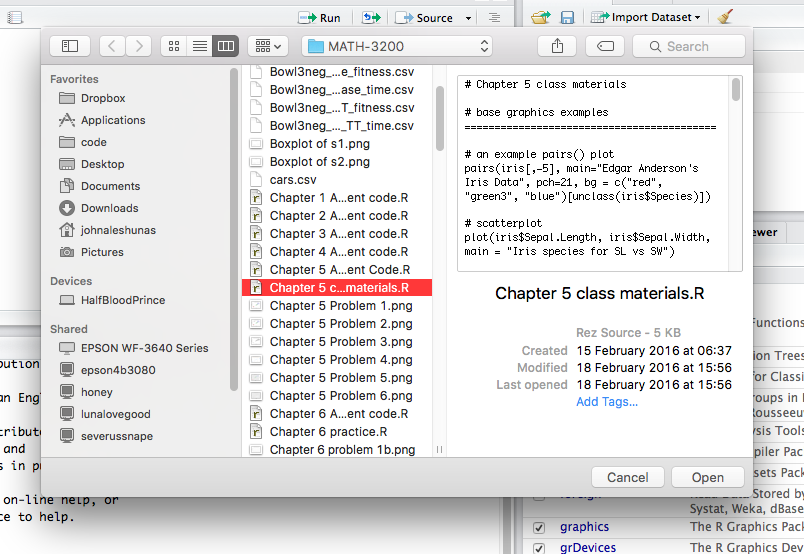Open the Source options dropdown arrow

point(468,18)
